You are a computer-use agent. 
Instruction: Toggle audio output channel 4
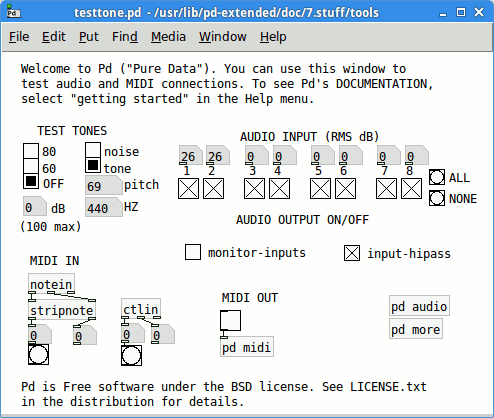coord(279,189)
